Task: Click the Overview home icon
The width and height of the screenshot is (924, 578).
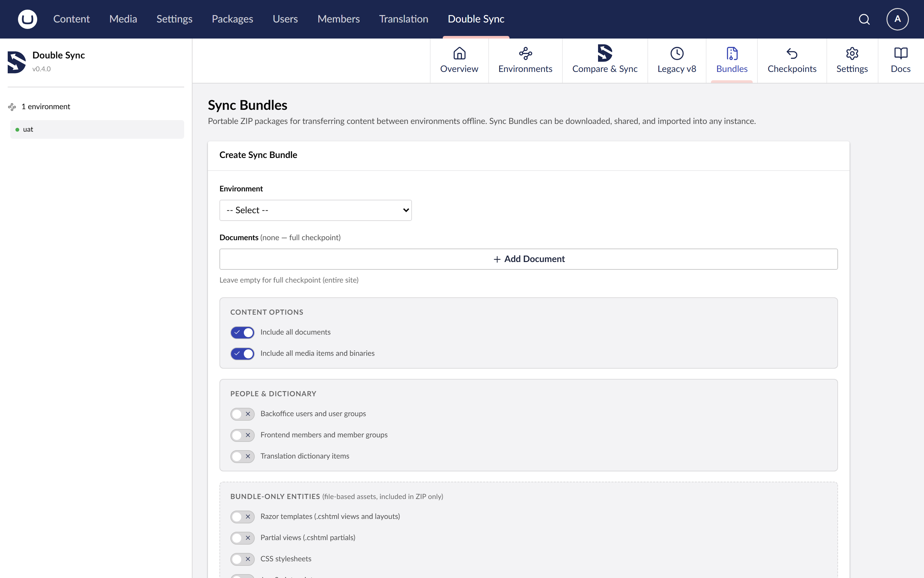Action: tap(459, 53)
